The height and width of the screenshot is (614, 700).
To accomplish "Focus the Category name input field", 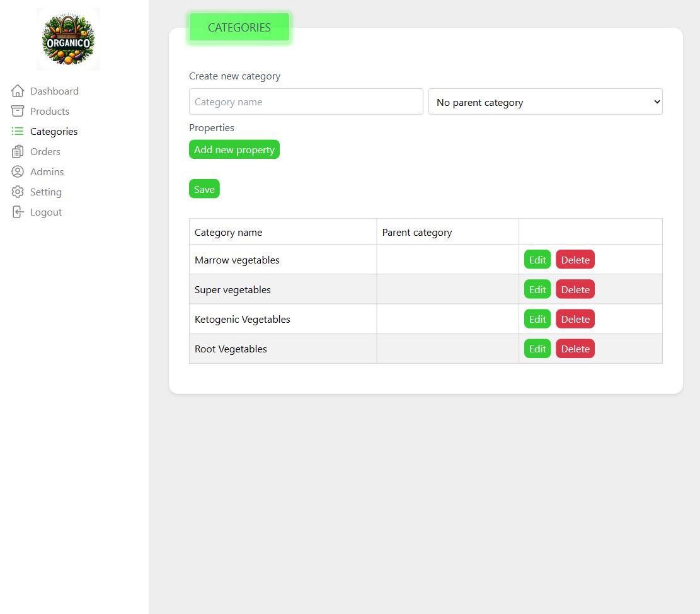I will 306,101.
